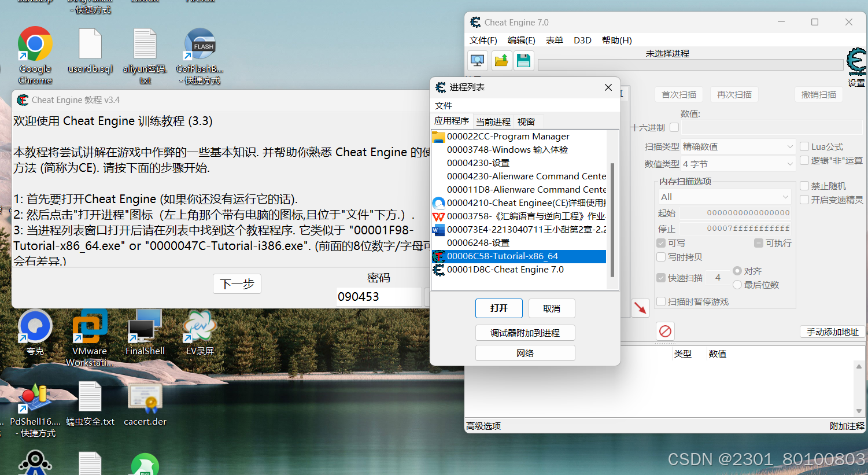Click the 打开 button

coord(499,308)
